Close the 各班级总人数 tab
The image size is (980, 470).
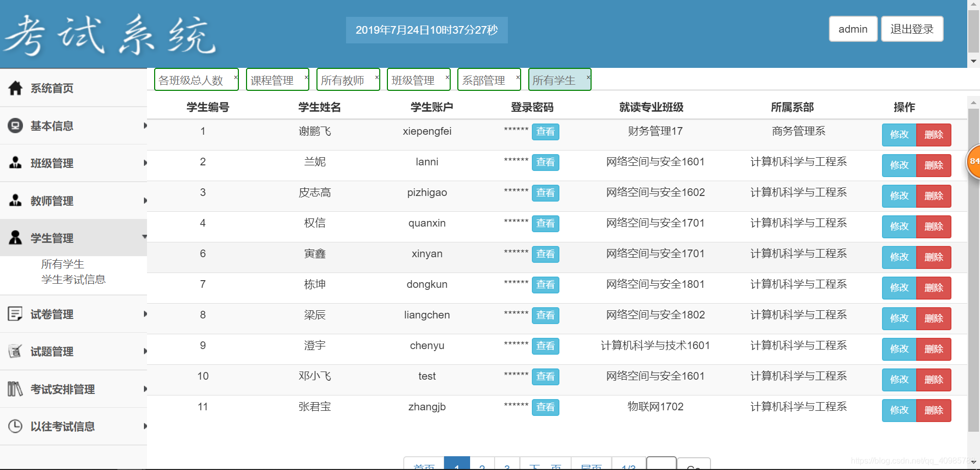click(x=236, y=77)
